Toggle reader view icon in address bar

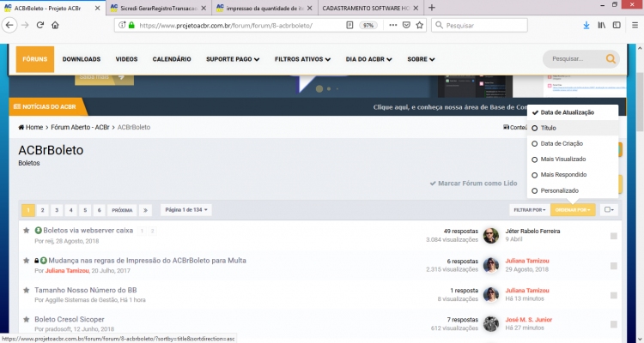349,25
